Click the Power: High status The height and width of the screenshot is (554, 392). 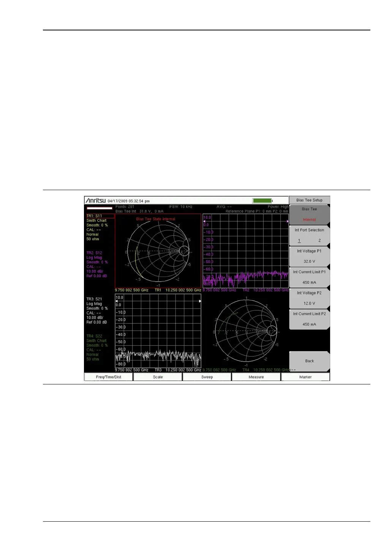tap(278, 207)
